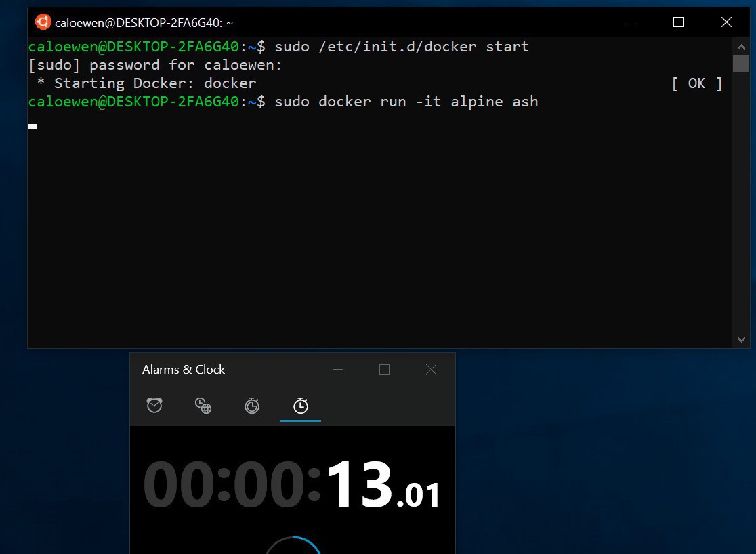The height and width of the screenshot is (554, 756).
Task: Click the stopwatch time 00:00:13.01 display
Action: (292, 484)
